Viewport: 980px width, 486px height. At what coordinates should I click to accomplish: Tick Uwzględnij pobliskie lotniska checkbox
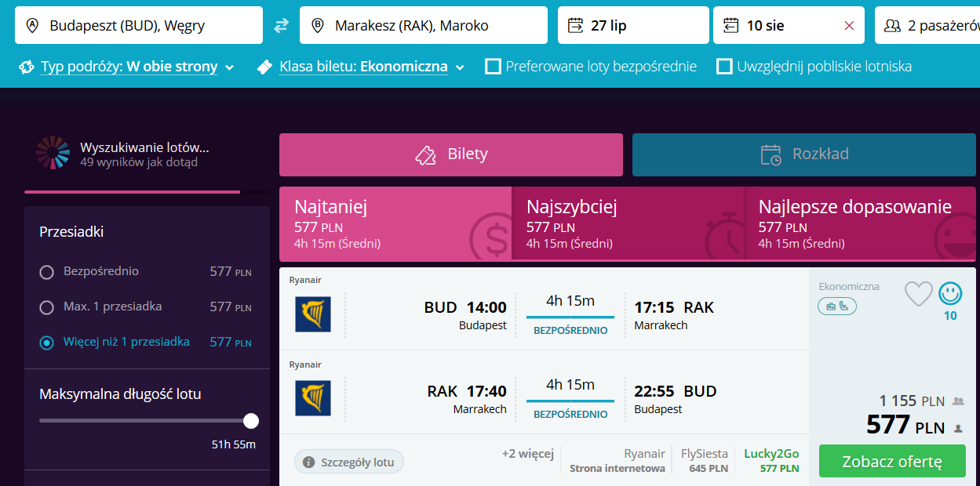[x=724, y=67]
